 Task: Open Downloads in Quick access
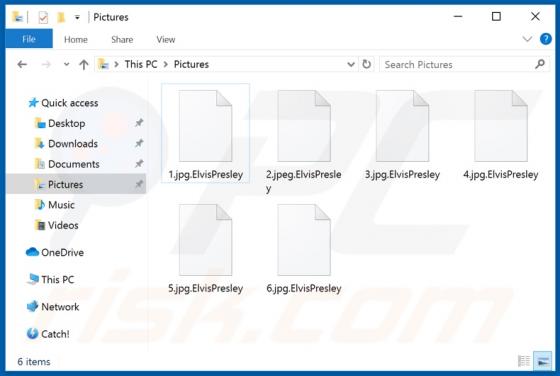[x=73, y=144]
